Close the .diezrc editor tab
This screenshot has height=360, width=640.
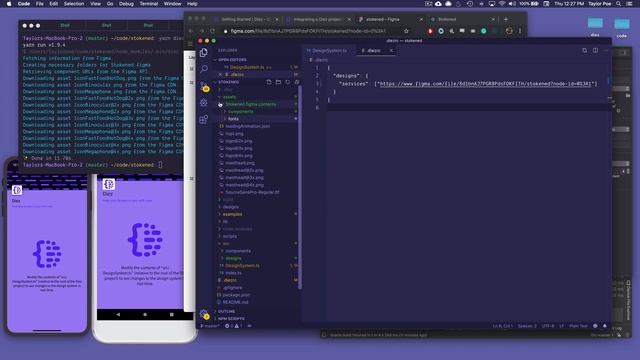391,51
